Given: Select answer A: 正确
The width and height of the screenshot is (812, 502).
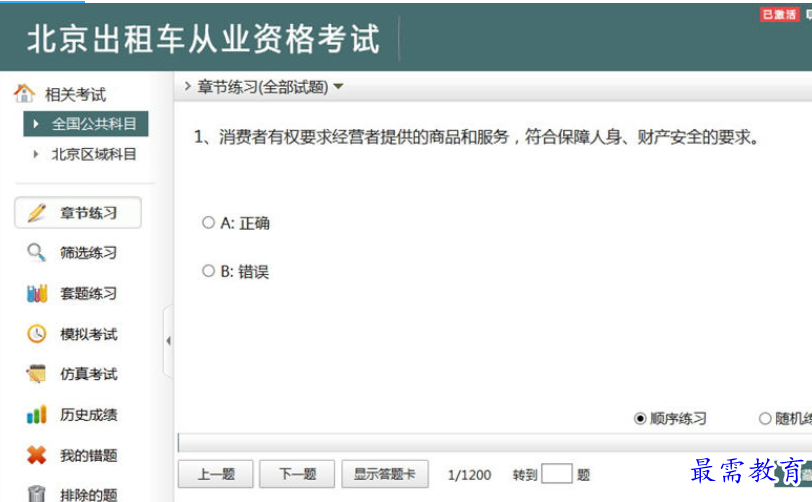Looking at the screenshot, I should click(208, 223).
